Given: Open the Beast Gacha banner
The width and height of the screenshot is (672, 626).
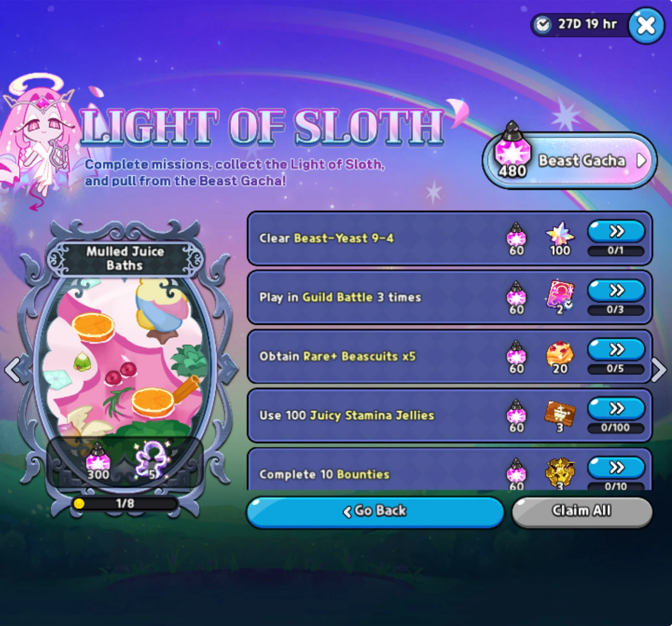Looking at the screenshot, I should [570, 160].
